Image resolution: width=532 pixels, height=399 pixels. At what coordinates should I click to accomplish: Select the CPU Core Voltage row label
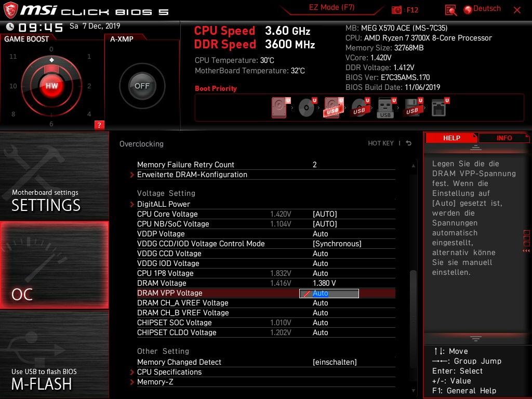click(167, 214)
